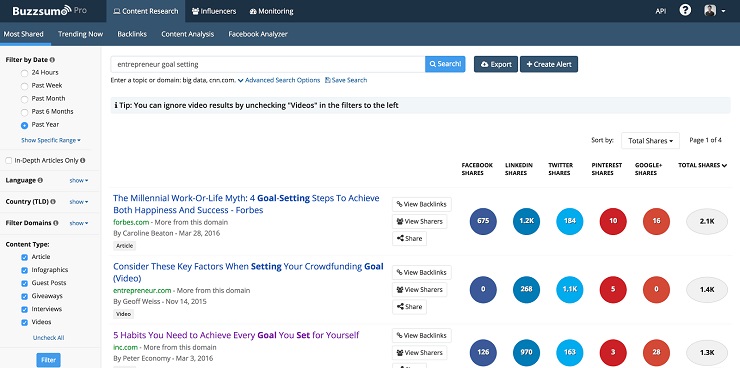The image size is (740, 368).
Task: Uncheck the Article content type
Action: pos(25,257)
